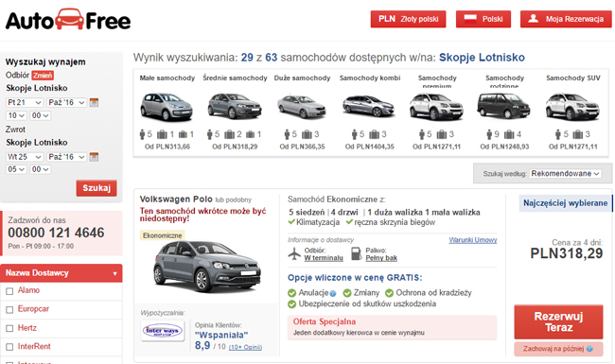Open the return day dropdown Wt 25
This screenshot has width=615, height=364.
(25, 157)
